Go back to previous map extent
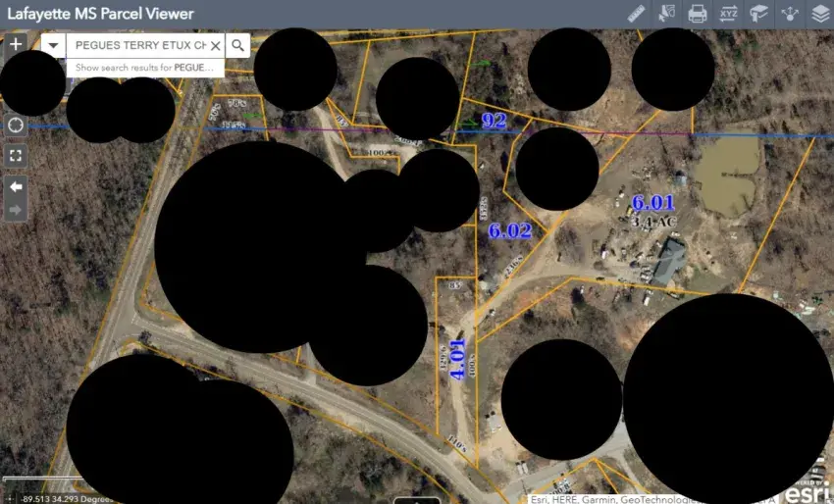Screen dimensions: 834x504 [16, 186]
